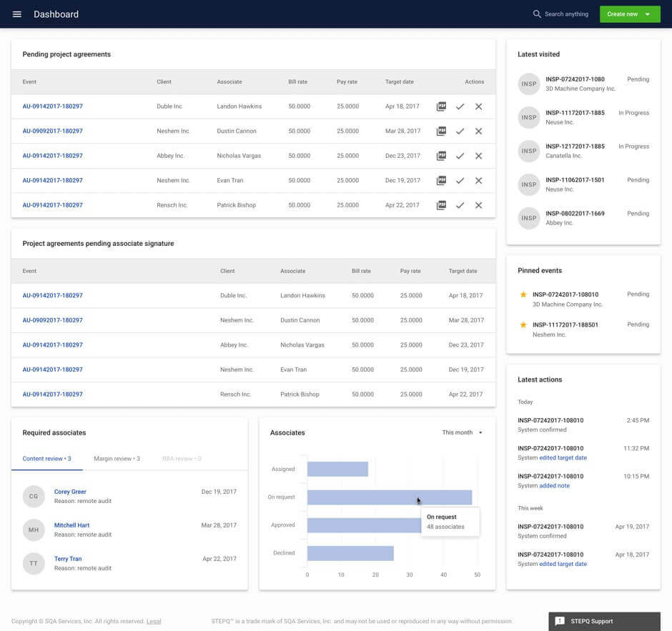This screenshot has height=631, width=672.
Task: Select the Content review tab
Action: [x=46, y=459]
